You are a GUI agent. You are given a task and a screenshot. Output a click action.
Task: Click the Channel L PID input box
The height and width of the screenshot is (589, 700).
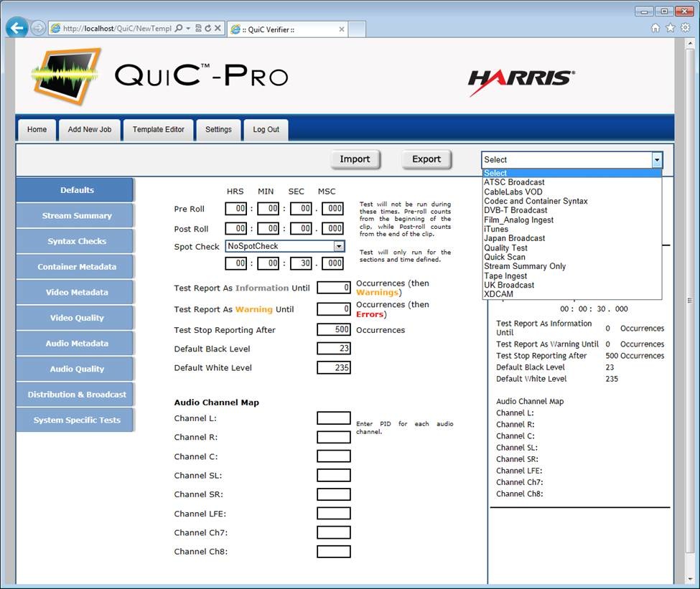coord(333,418)
